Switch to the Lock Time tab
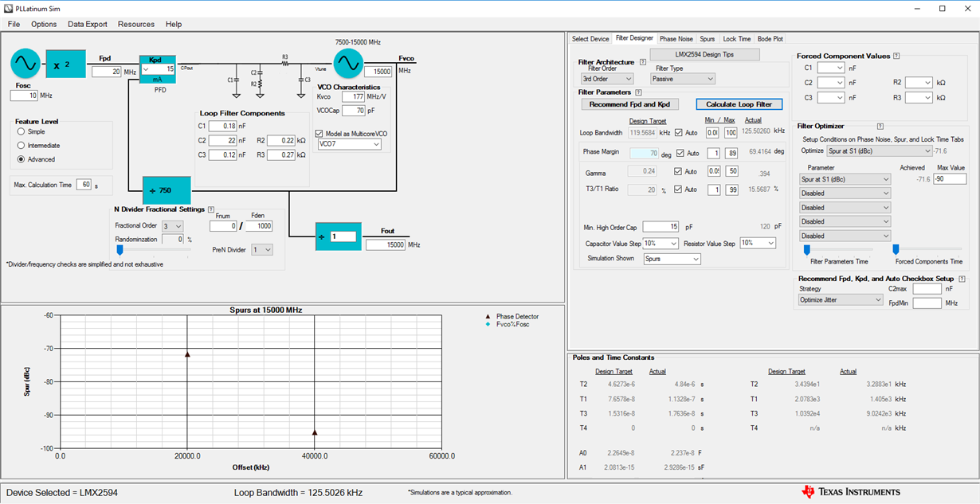 (x=736, y=38)
